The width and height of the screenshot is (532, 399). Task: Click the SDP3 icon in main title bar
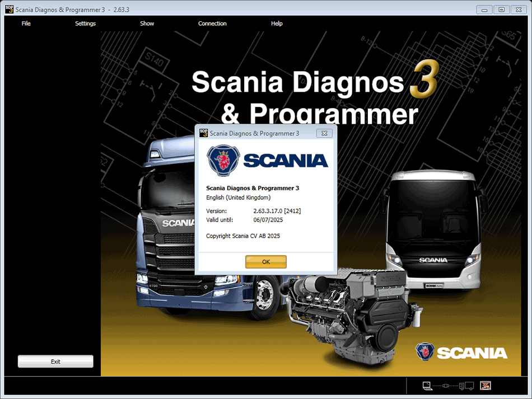(x=9, y=9)
